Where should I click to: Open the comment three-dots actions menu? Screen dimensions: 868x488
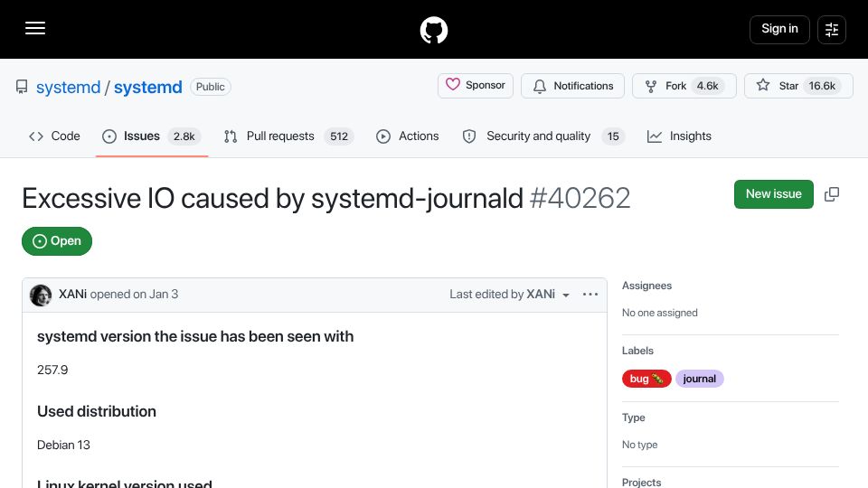coord(590,295)
